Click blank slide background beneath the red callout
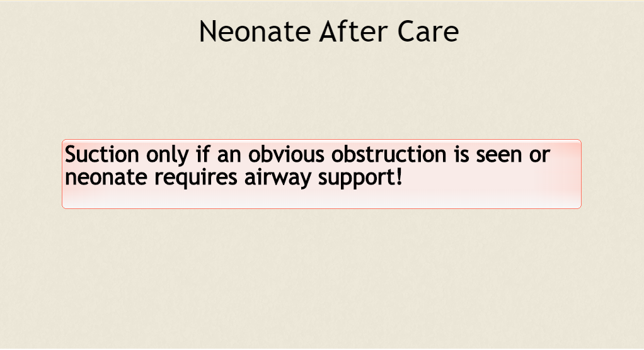The image size is (644, 350). (x=321, y=279)
